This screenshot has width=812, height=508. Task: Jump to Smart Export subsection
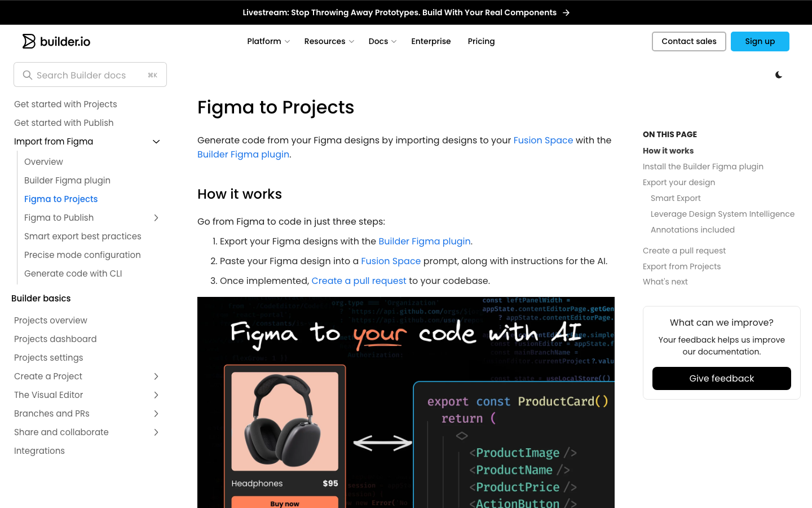tap(676, 198)
